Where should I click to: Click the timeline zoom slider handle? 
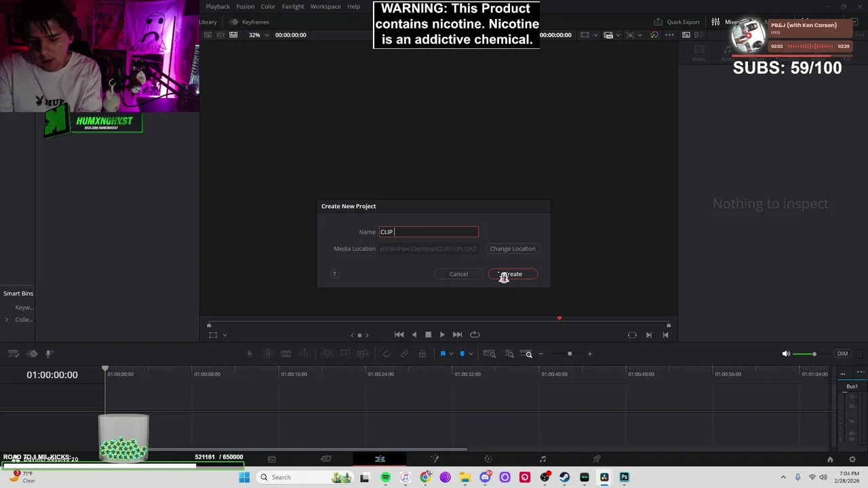click(x=570, y=354)
